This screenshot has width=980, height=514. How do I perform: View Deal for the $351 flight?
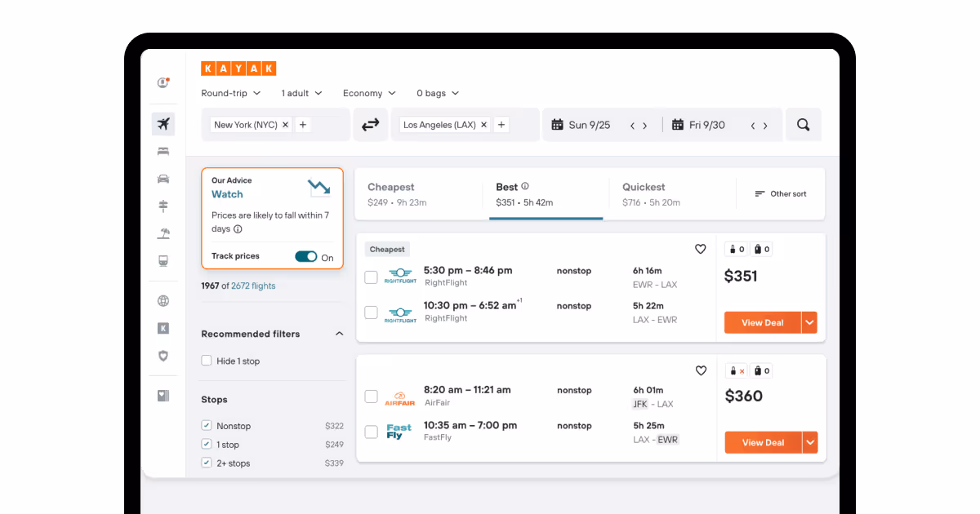point(763,322)
